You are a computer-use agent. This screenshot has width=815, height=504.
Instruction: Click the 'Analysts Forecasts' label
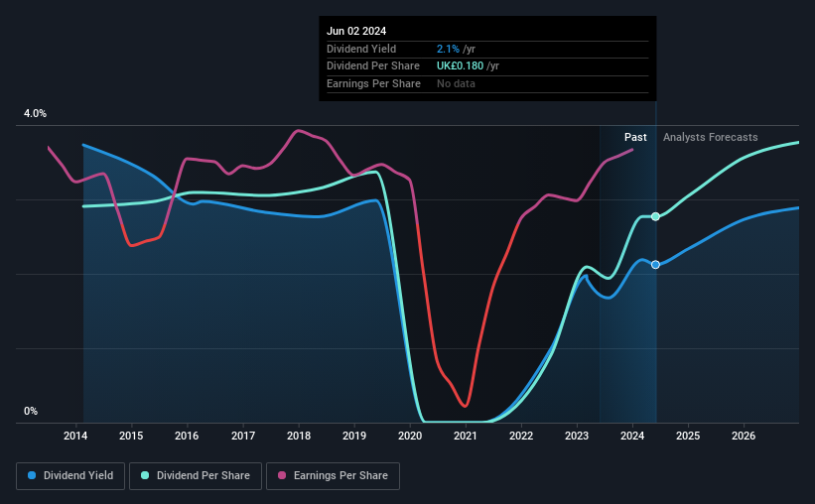click(x=710, y=137)
